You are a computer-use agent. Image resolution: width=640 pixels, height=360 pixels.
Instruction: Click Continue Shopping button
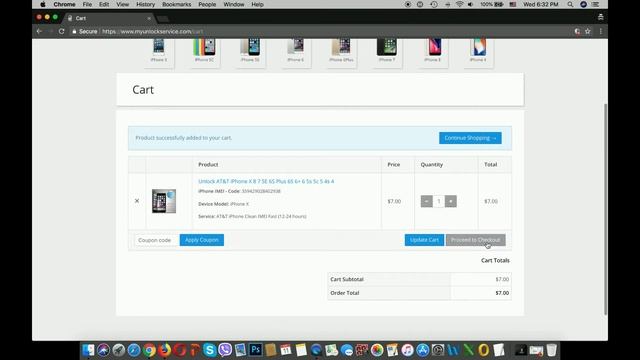(470, 138)
